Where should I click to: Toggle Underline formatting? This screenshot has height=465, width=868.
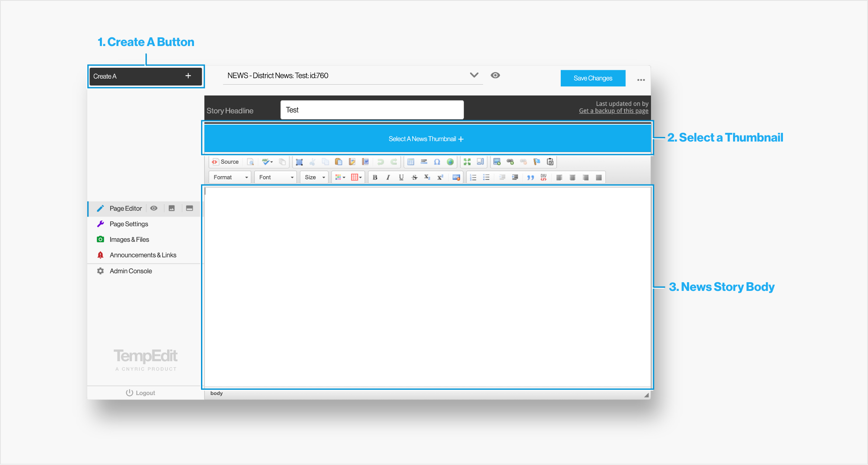[x=401, y=178]
